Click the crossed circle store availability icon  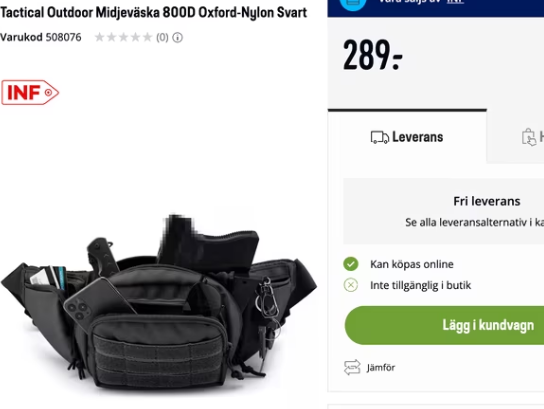pos(351,285)
